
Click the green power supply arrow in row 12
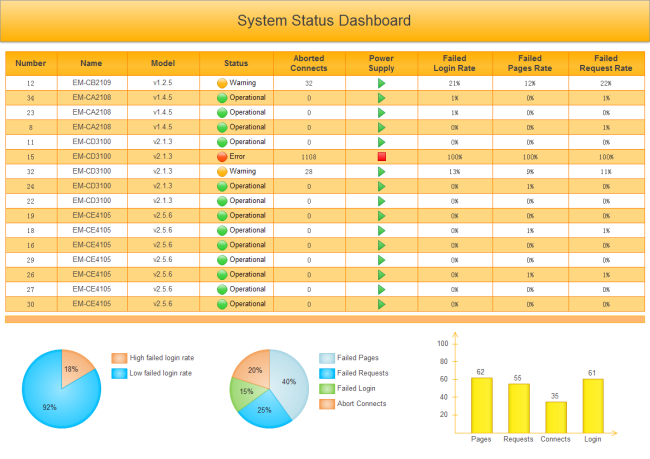coord(381,84)
